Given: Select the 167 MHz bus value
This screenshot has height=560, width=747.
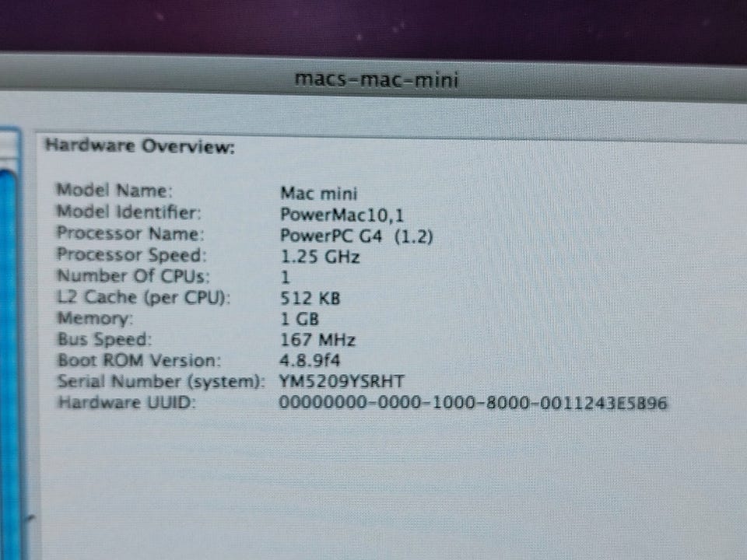Looking at the screenshot, I should coord(317,340).
